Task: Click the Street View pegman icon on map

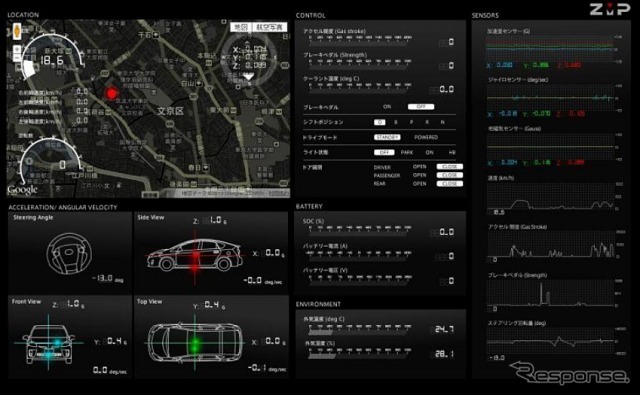Action: [17, 31]
